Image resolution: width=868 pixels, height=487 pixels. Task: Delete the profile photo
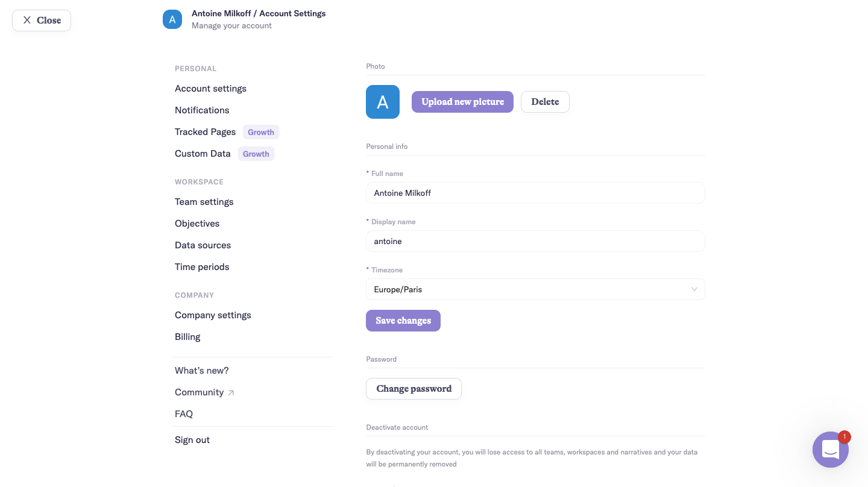[545, 102]
